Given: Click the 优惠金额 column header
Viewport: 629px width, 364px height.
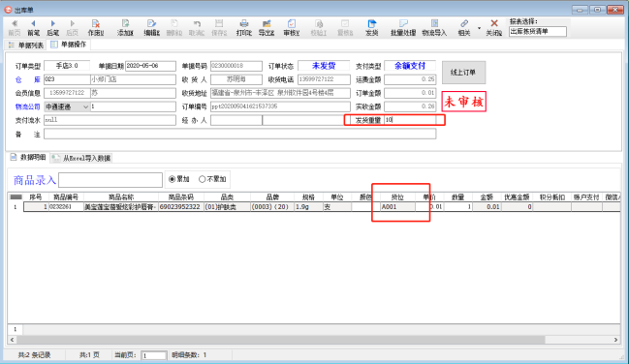Looking at the screenshot, I should pyautogui.click(x=517, y=197).
